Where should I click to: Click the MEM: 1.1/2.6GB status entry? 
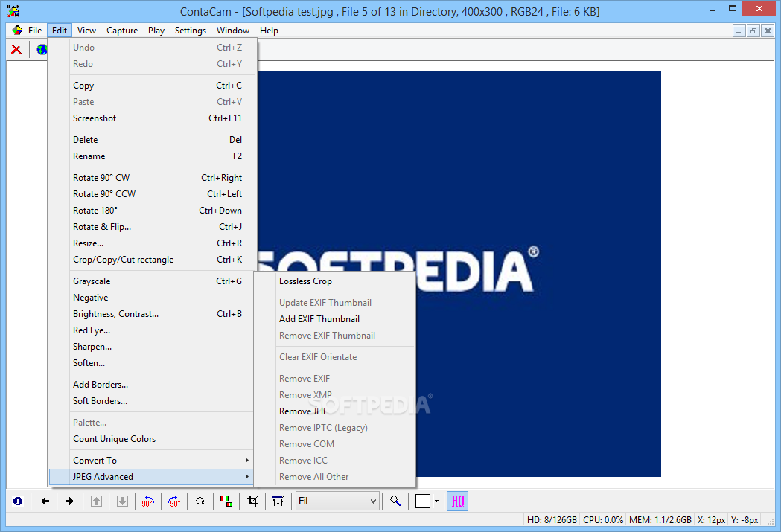(x=660, y=520)
